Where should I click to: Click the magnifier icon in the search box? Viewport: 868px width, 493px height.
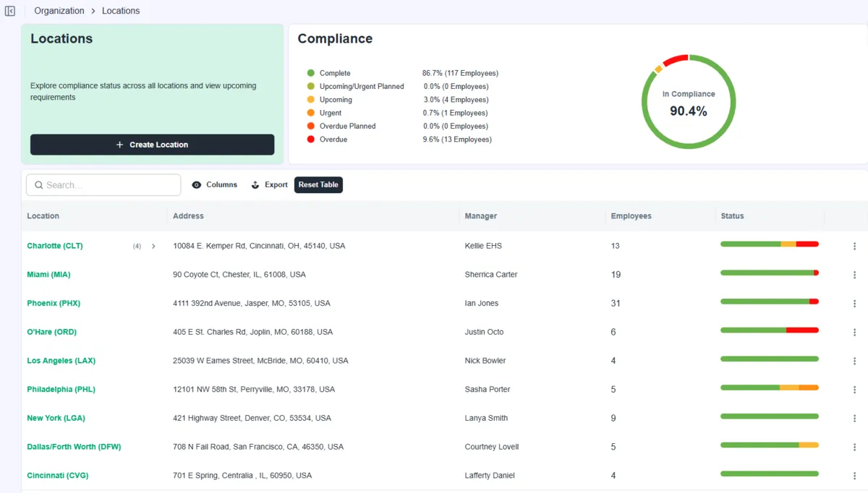click(39, 185)
